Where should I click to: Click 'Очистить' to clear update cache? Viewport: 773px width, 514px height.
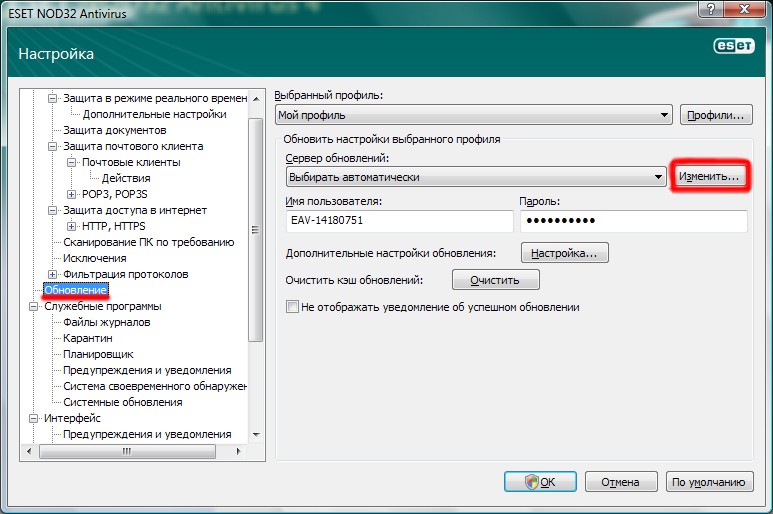click(x=495, y=280)
